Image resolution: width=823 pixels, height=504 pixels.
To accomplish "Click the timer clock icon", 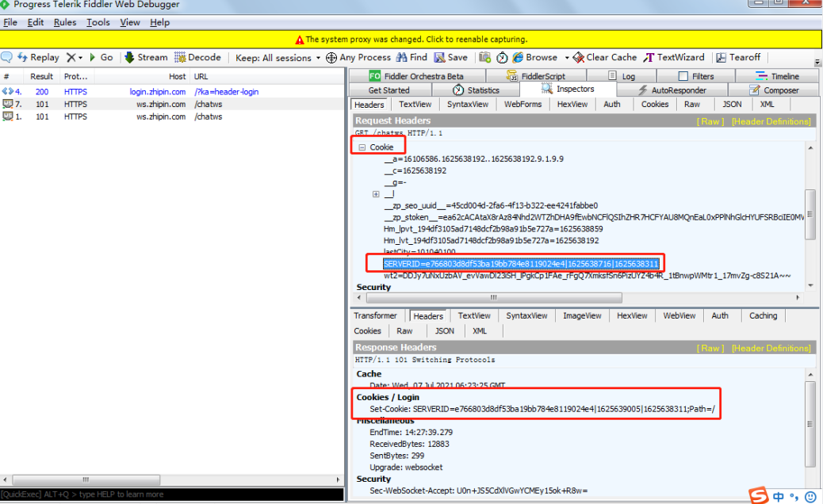I will tap(503, 57).
